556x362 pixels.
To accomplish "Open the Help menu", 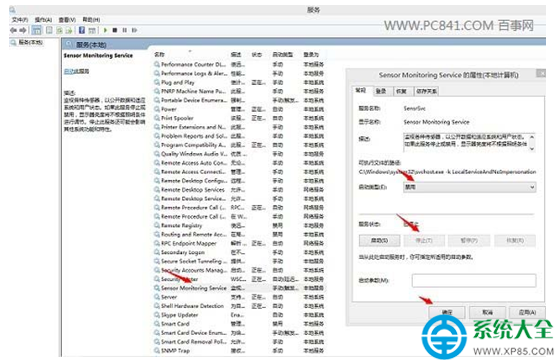I will pos(91,20).
